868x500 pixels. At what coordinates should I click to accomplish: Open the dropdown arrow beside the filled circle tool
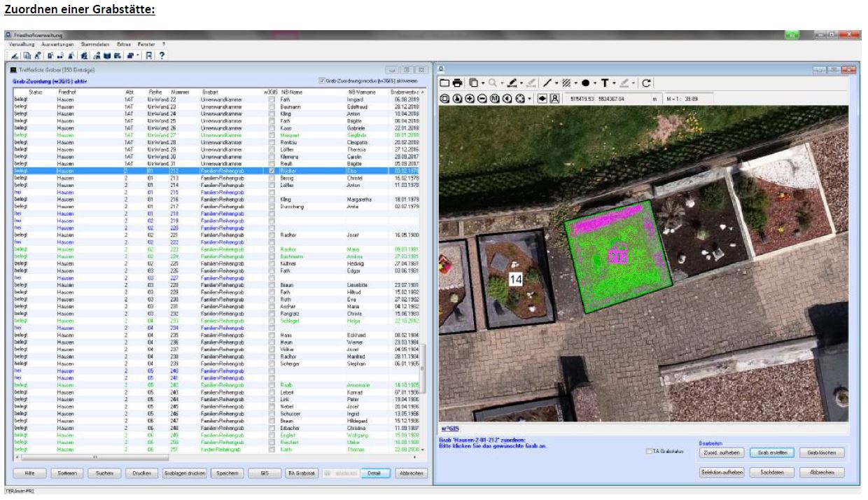(x=594, y=84)
